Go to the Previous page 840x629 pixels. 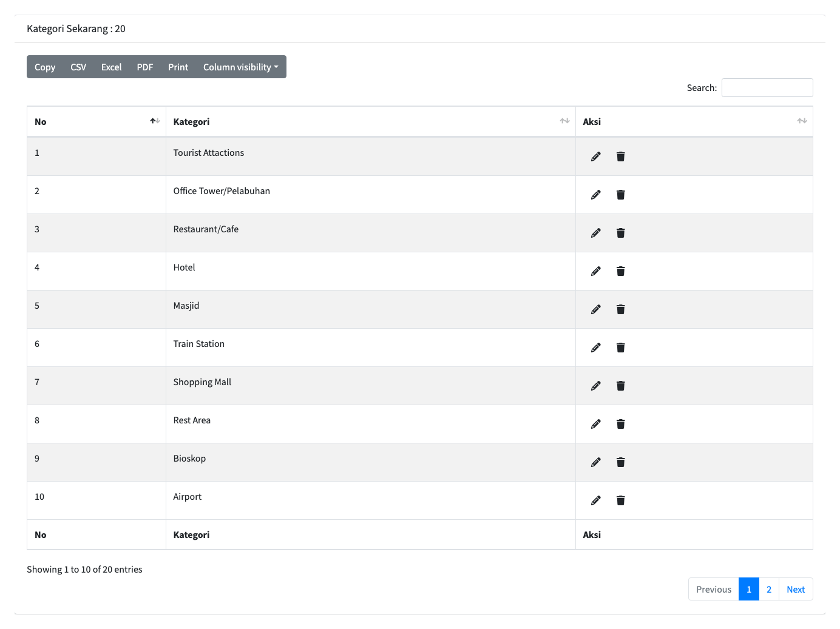(x=714, y=589)
